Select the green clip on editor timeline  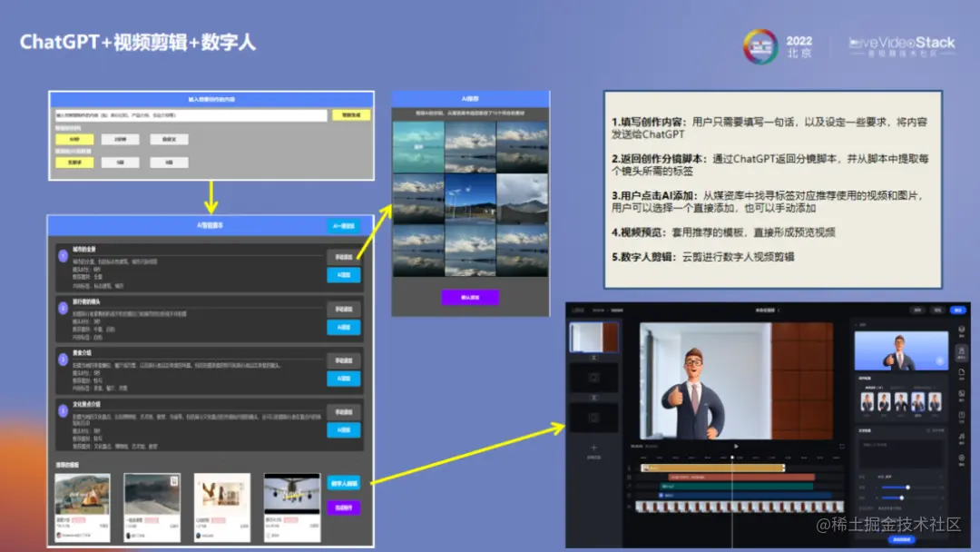pos(736,487)
